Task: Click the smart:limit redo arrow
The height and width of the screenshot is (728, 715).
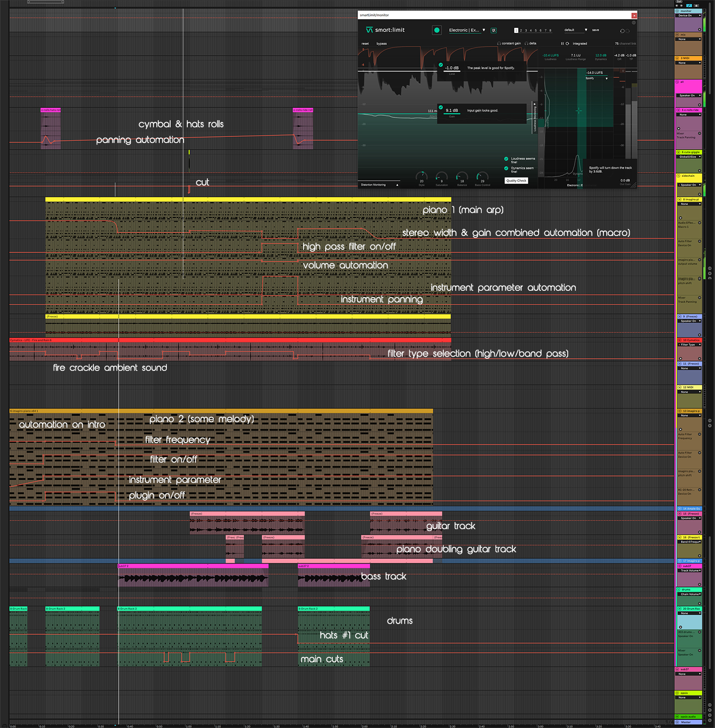Action: (x=628, y=31)
